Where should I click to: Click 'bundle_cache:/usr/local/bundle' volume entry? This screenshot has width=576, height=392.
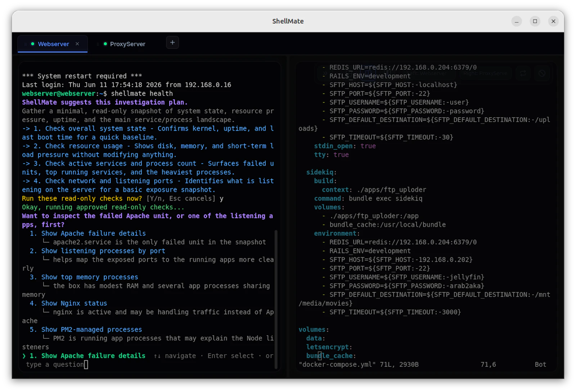[x=388, y=225]
